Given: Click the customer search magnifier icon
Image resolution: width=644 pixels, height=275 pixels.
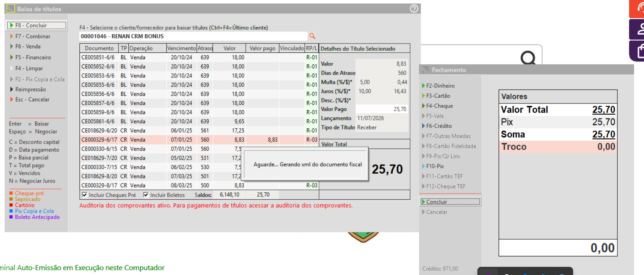Looking at the screenshot, I should point(312,36).
